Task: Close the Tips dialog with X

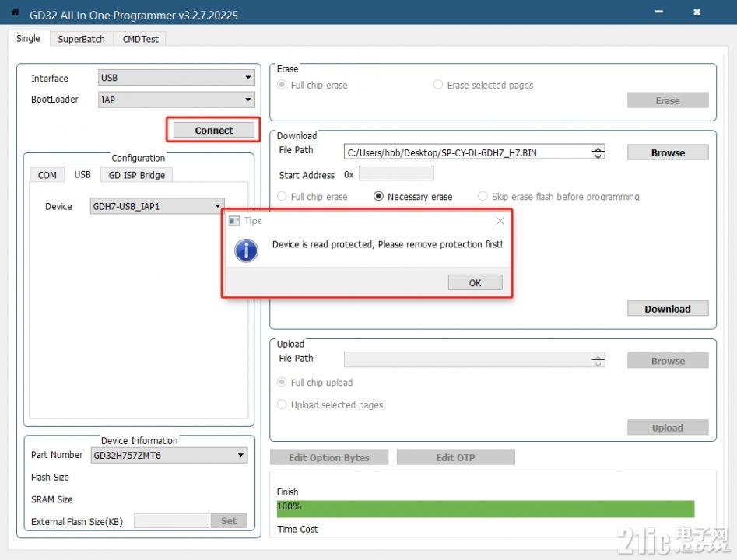Action: [500, 221]
